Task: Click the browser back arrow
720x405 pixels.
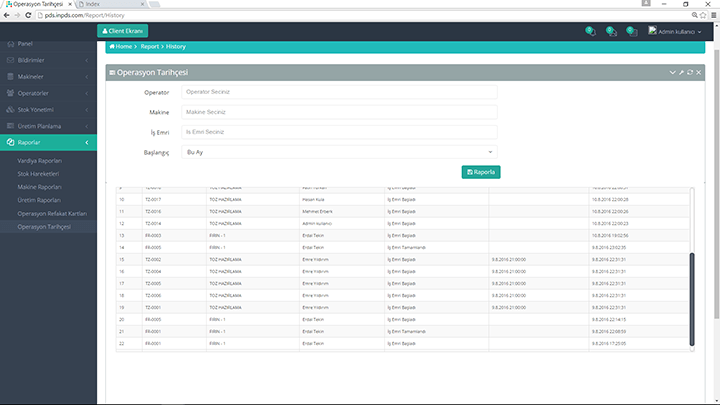Action: [x=6, y=15]
